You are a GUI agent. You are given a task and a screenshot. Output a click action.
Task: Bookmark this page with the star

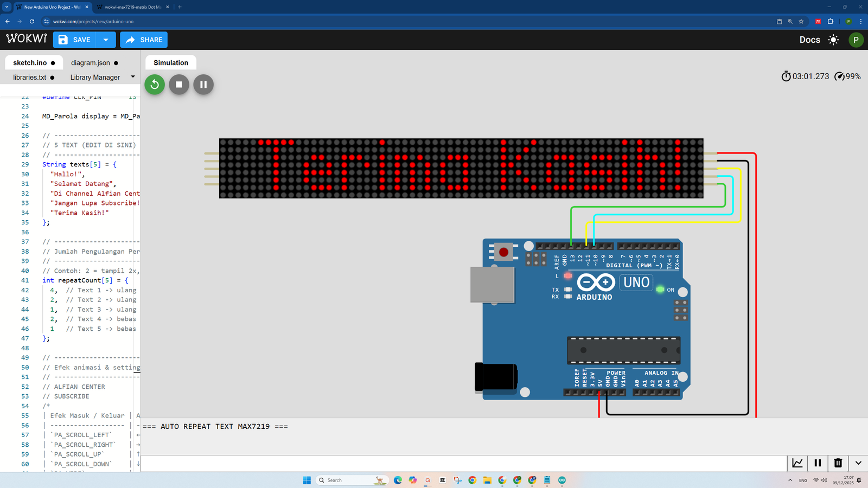tap(801, 22)
